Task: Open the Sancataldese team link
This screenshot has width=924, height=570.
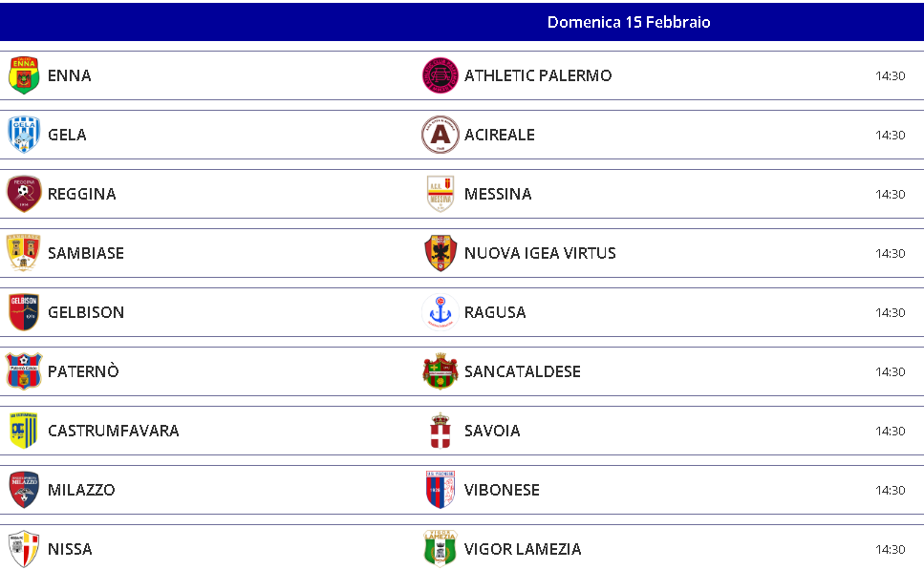Action: tap(522, 371)
